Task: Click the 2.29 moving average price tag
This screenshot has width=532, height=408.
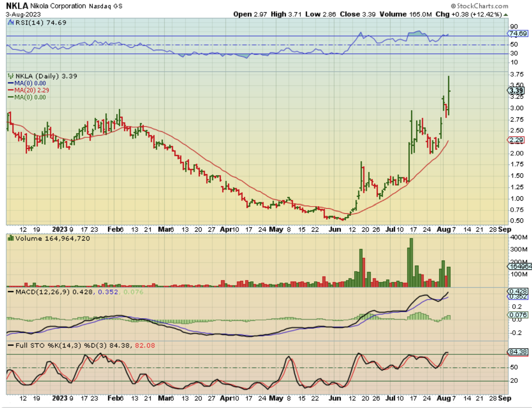Action: click(516, 140)
